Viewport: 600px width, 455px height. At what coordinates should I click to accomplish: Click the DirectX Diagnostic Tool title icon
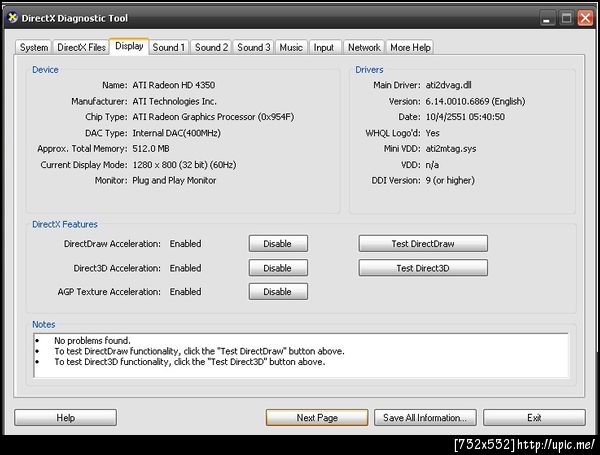point(13,18)
